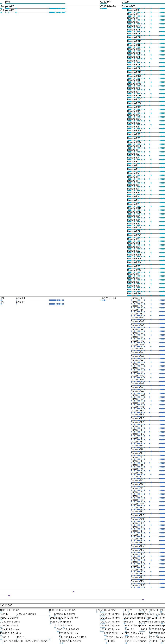Image resolution: width=165 pixels, height=644 pixels.
Task: Open EST EK065442.5prime
Action: pyautogui.click(x=71, y=641)
